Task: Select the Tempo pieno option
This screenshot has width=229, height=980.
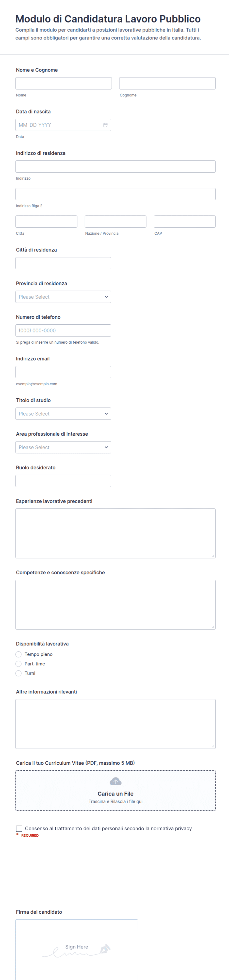Action: 19,654
